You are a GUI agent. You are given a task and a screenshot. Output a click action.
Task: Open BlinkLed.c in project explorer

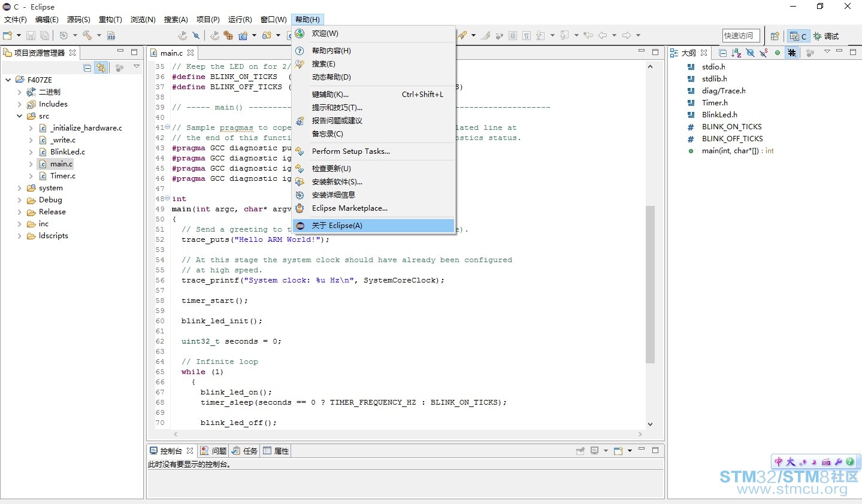pos(67,152)
